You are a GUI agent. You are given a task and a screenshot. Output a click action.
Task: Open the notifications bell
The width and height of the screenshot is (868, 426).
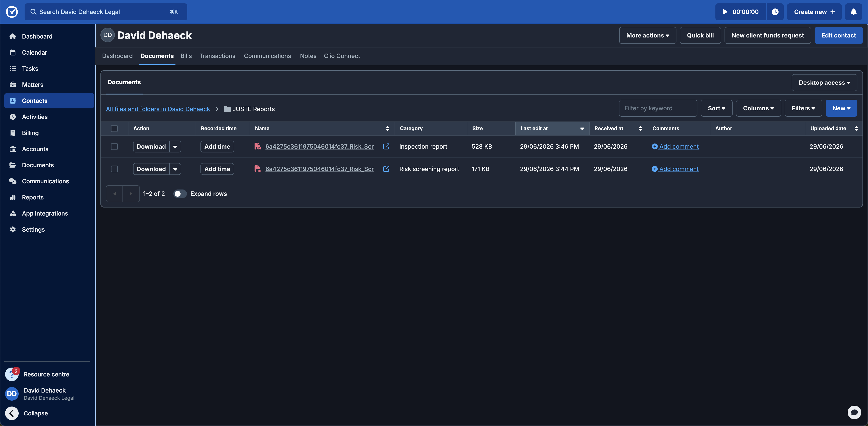(x=854, y=12)
